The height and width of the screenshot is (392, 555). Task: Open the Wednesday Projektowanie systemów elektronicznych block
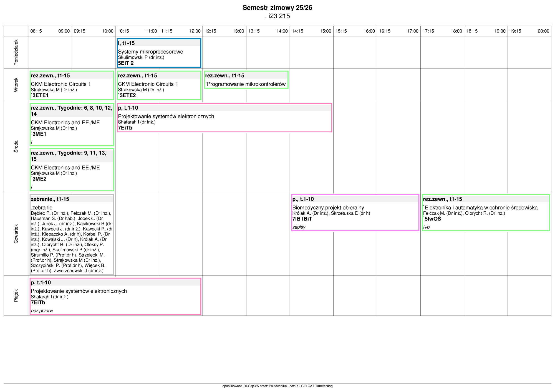[224, 118]
